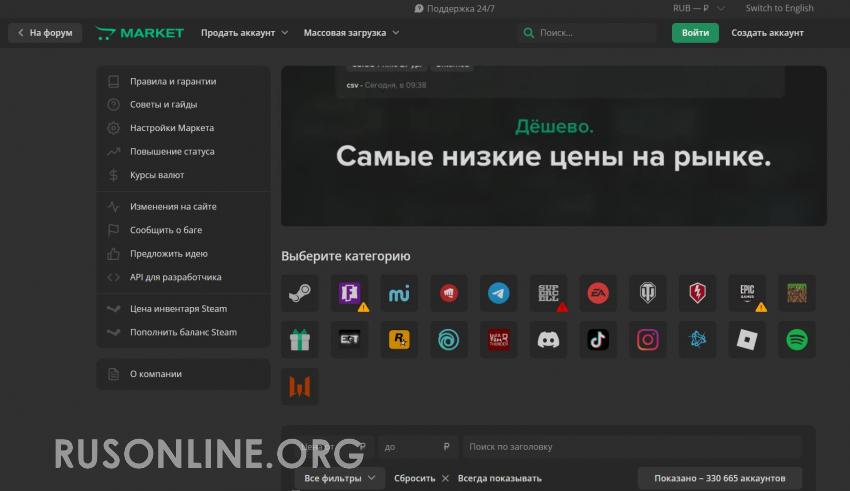Viewport: 850px width, 491px height.
Task: Select the Escape from Tarkov category icon
Action: click(350, 340)
